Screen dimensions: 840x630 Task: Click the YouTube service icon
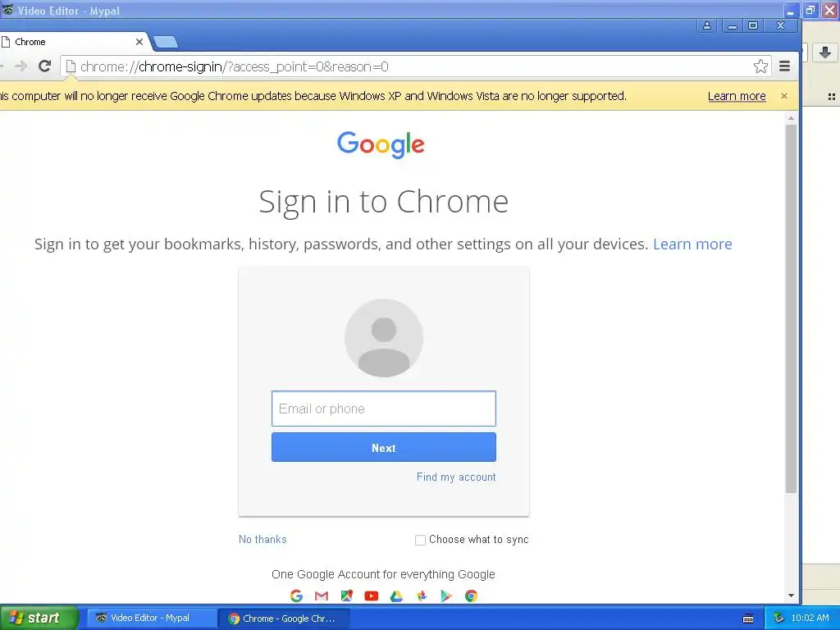[372, 596]
